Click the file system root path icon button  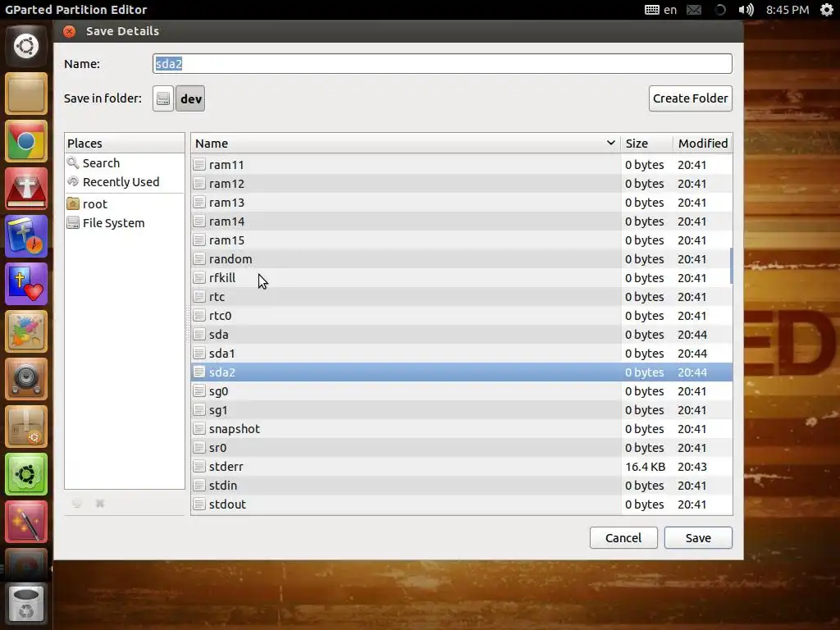tap(163, 98)
